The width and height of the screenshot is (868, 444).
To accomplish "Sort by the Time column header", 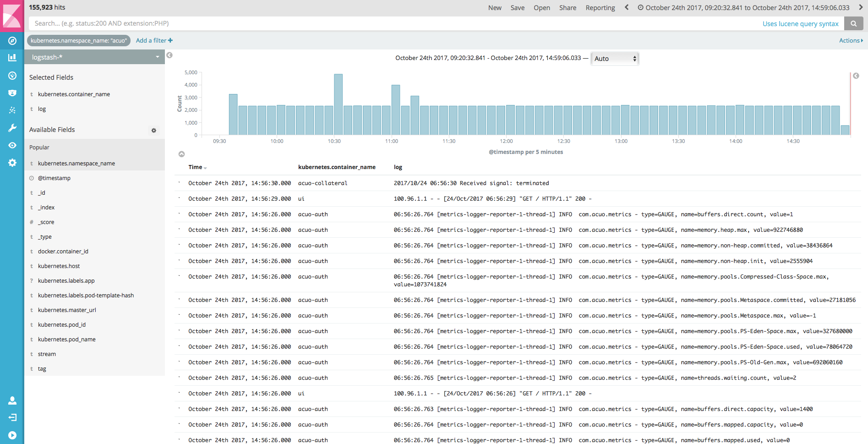I will pos(197,167).
